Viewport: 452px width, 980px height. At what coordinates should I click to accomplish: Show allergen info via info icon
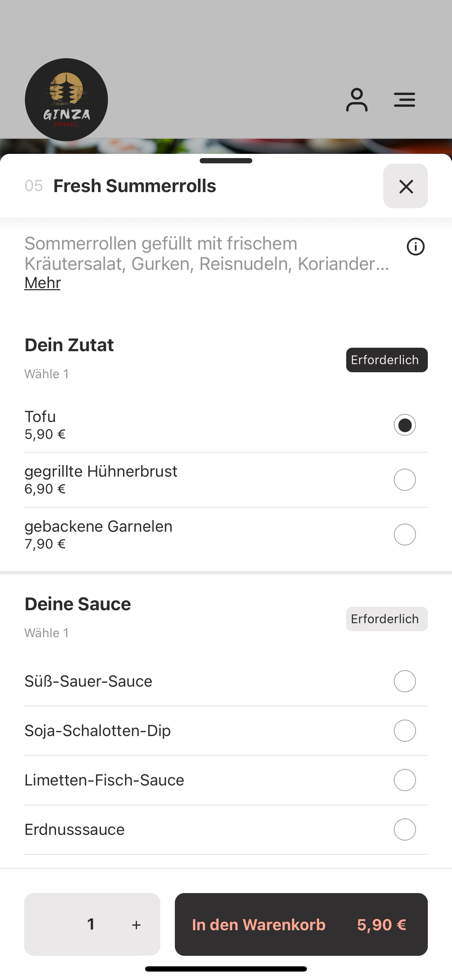(416, 246)
